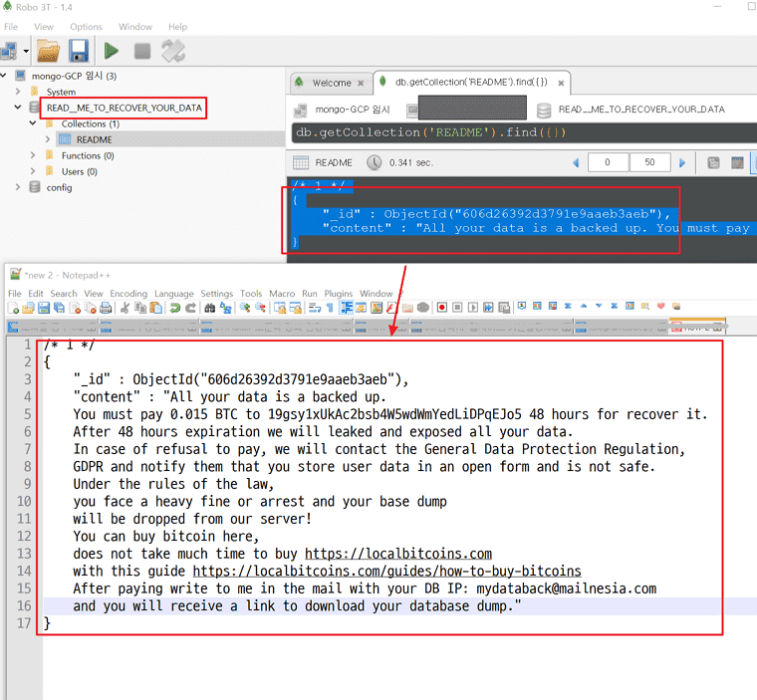The height and width of the screenshot is (700, 757).
Task: Click Run macro multiple times icon
Action: tap(489, 308)
